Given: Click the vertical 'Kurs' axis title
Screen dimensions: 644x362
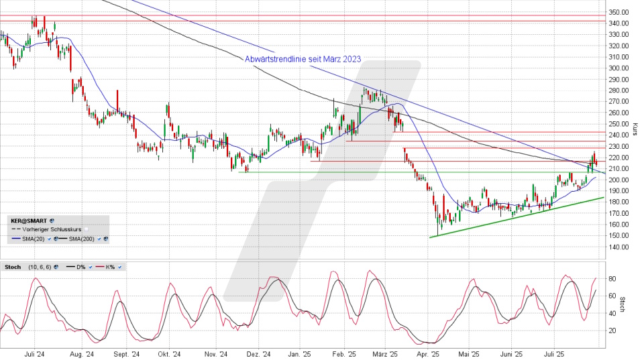Looking at the screenshot, I should click(635, 129).
